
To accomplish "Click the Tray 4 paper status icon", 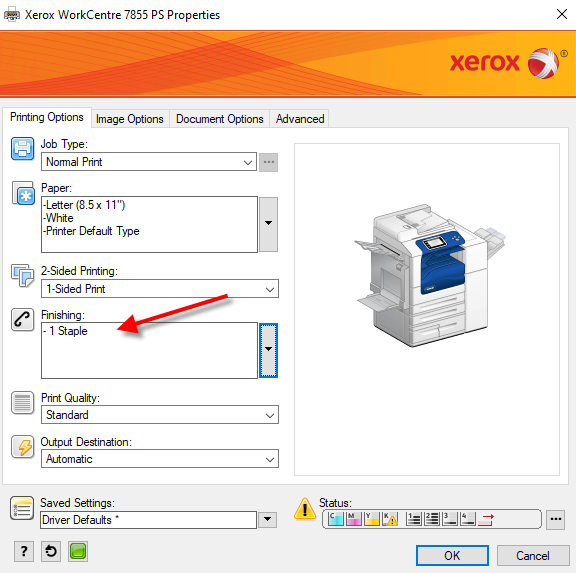I will (468, 519).
